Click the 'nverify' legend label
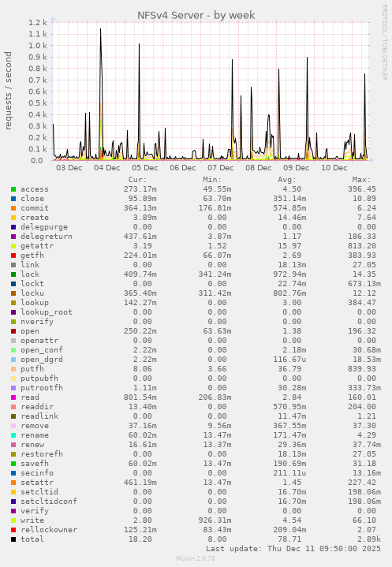 point(37,322)
